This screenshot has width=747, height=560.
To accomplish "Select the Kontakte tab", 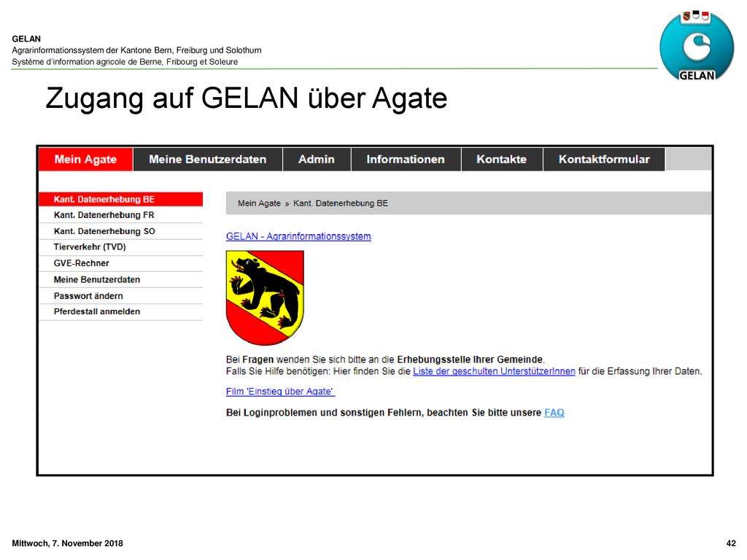I will [502, 159].
